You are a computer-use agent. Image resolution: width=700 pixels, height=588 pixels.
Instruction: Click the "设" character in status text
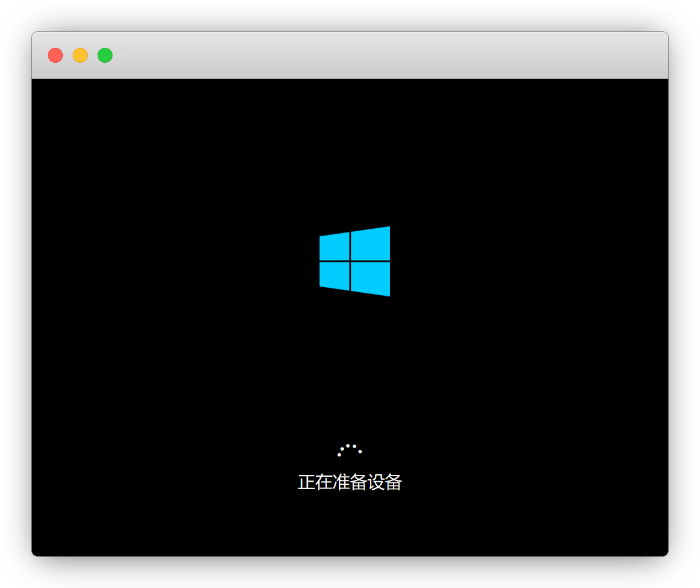[375, 482]
